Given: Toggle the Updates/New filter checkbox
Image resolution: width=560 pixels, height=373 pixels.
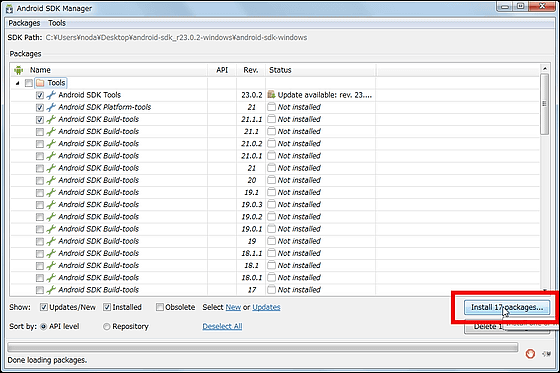Looking at the screenshot, I should point(44,307).
